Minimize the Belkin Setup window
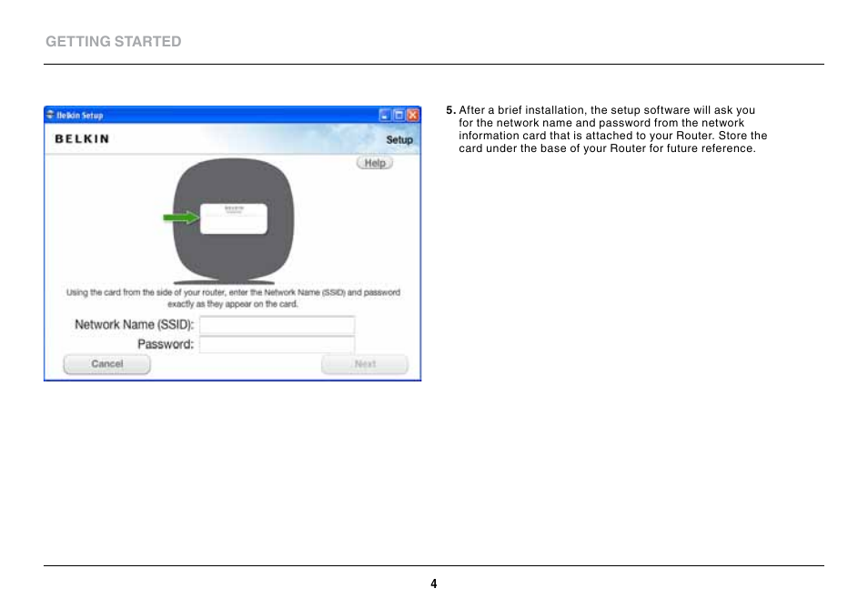 click(x=385, y=116)
